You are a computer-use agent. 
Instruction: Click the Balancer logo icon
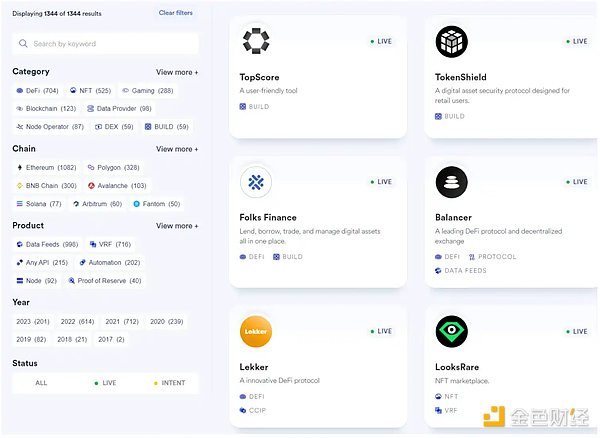click(x=451, y=182)
